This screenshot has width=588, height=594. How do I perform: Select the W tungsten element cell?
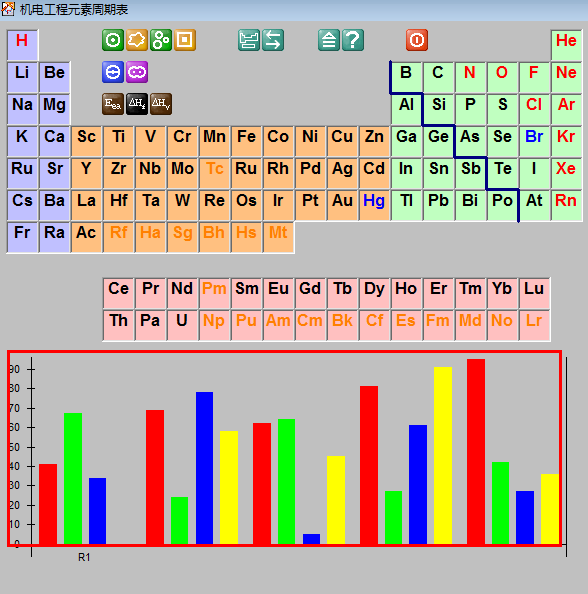182,205
